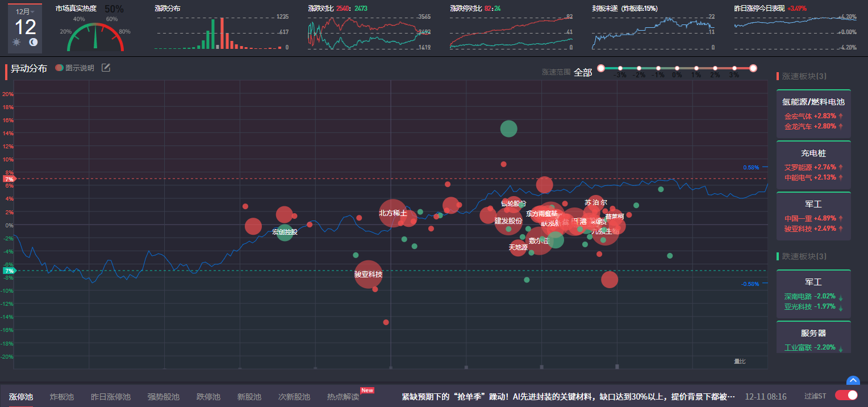868x407 pixels.
Task: Select the 0% point on the 涨速范围 slider
Action: pyautogui.click(x=677, y=68)
